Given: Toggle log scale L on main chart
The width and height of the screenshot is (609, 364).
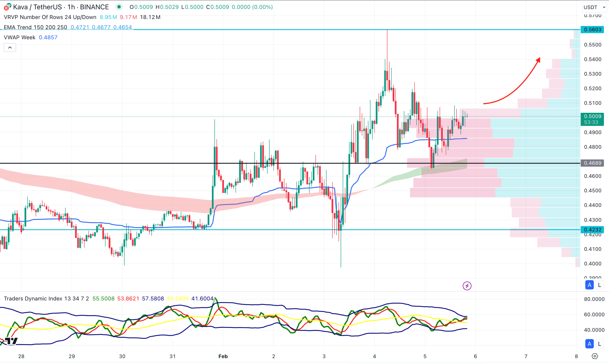Looking at the screenshot, I should [599, 285].
